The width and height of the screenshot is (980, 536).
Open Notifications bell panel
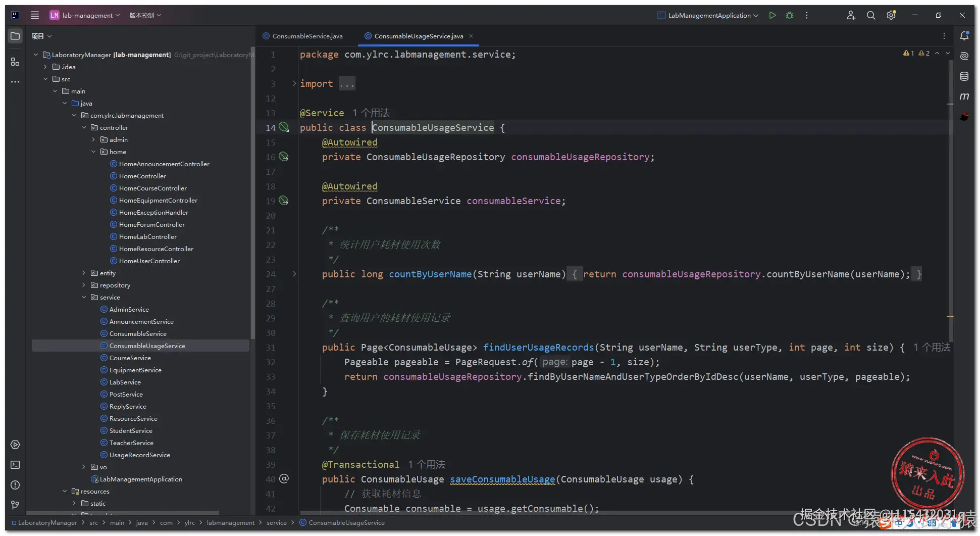click(964, 36)
